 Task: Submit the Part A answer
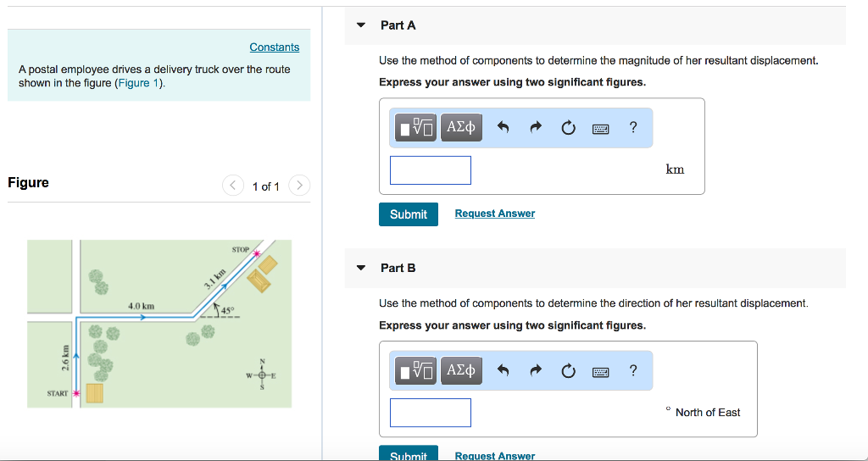point(409,214)
